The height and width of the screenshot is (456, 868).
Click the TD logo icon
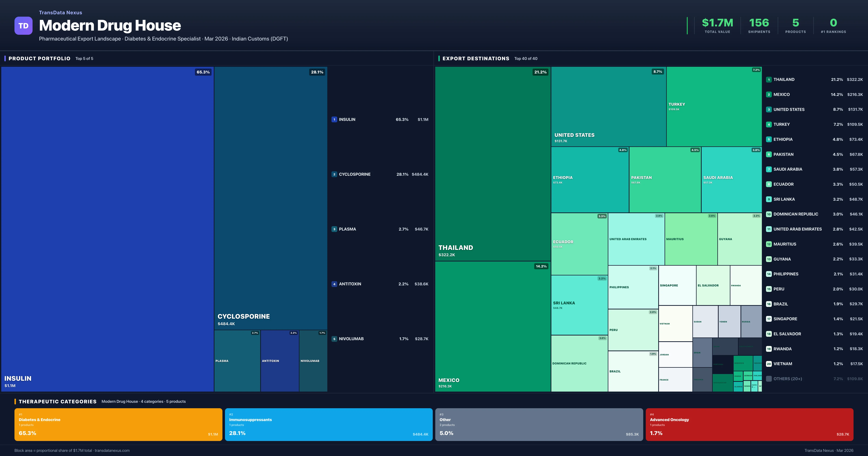[x=23, y=26]
